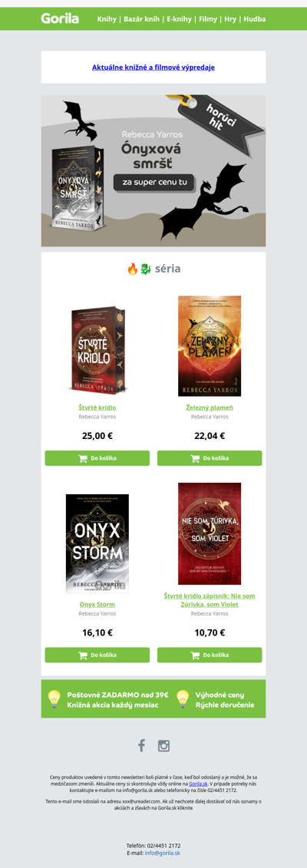Viewport: 307px width, 868px height.
Task: Click the lightbulb icon beside Výhodné ceny
Action: pos(183,699)
